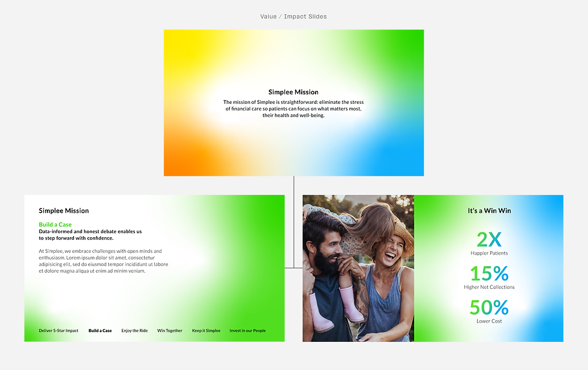Click the 'At Simplee, we embrace challenges' paragraph
The height and width of the screenshot is (370, 588).
tap(103, 261)
